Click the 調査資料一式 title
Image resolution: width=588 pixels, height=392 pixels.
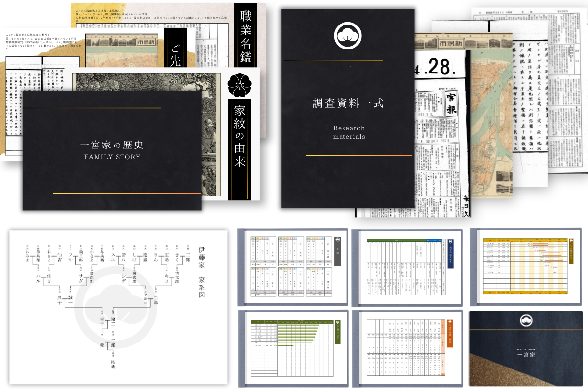[348, 103]
